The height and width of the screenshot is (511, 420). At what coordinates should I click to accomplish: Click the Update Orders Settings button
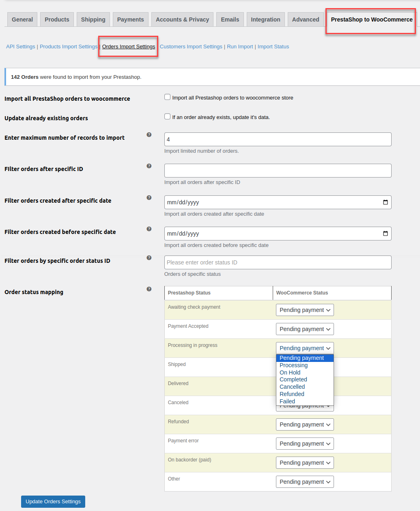pyautogui.click(x=53, y=501)
